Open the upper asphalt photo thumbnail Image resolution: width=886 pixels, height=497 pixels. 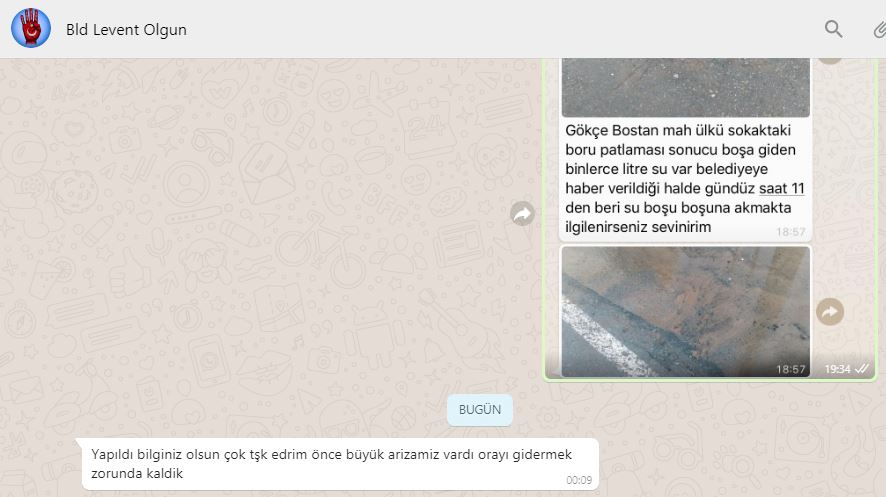pos(685,88)
